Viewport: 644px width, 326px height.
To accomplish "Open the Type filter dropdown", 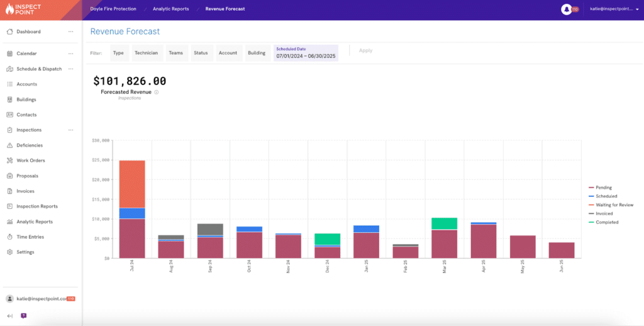I will (118, 53).
